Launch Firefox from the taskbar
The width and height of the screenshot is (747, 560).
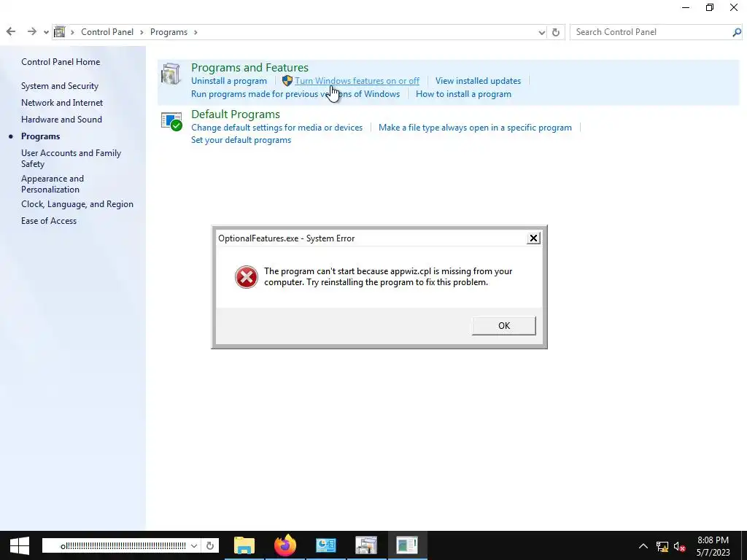285,545
